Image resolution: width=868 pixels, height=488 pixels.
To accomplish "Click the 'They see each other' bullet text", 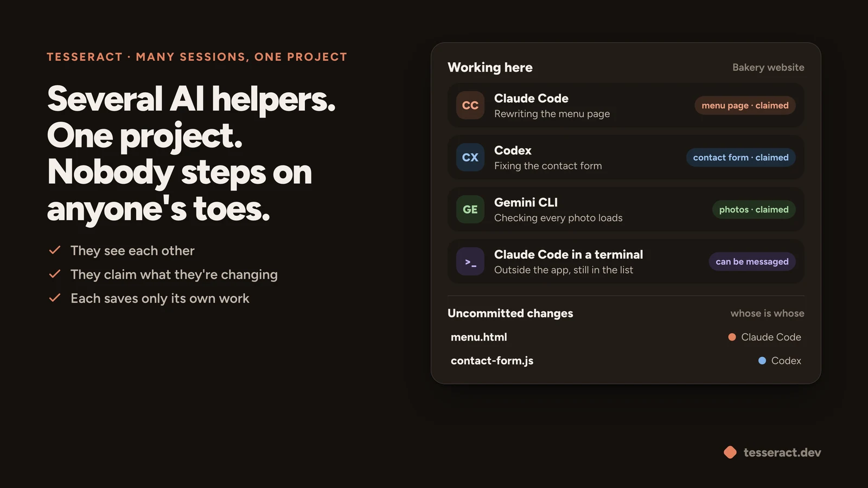I will tap(132, 251).
